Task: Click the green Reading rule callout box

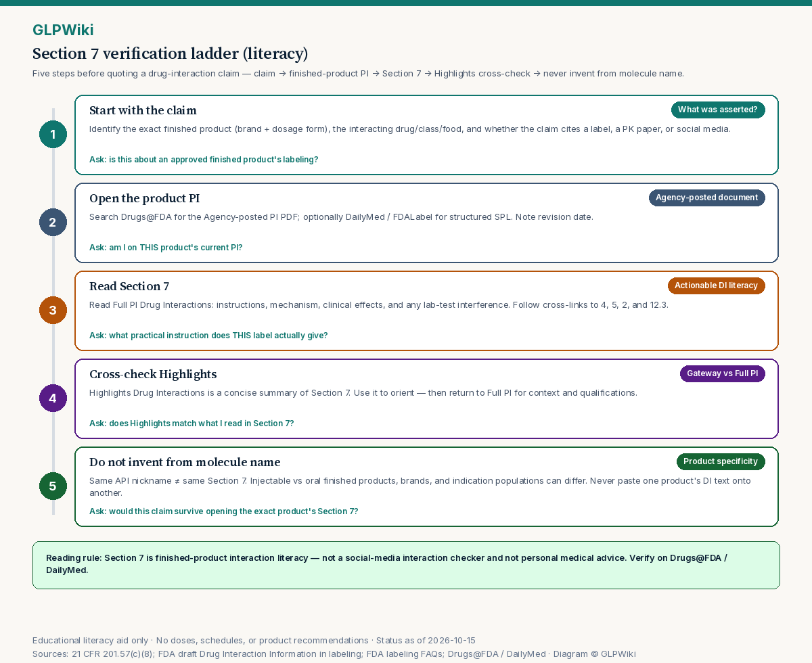Action: tap(406, 565)
